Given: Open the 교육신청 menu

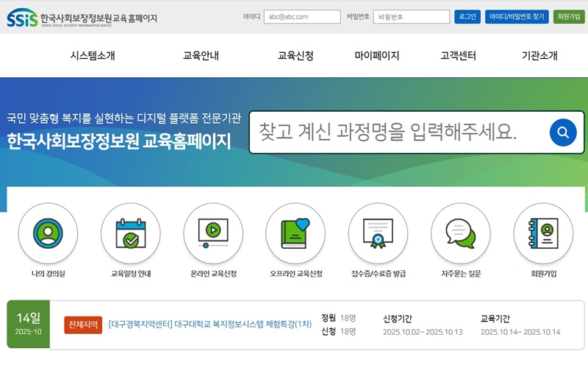Looking at the screenshot, I should tap(295, 56).
